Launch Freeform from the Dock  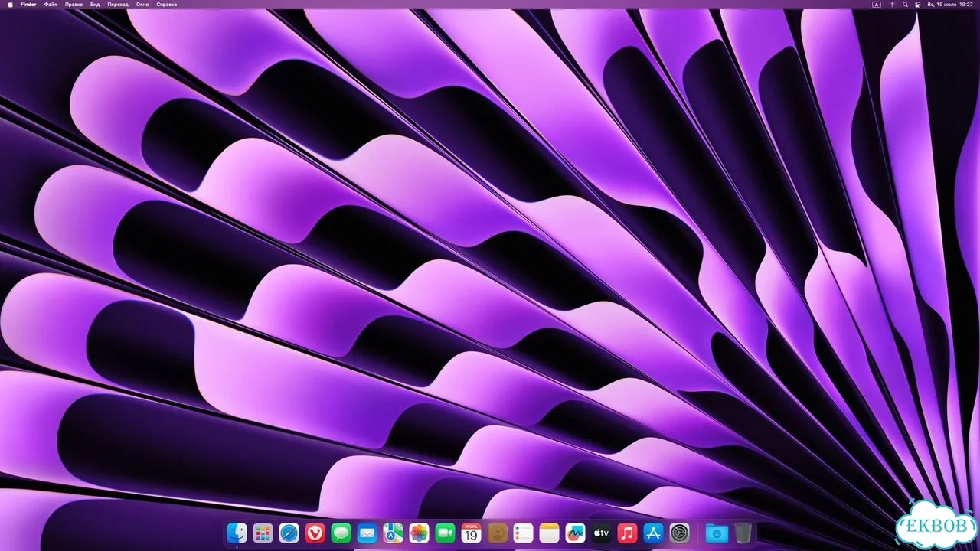click(575, 533)
